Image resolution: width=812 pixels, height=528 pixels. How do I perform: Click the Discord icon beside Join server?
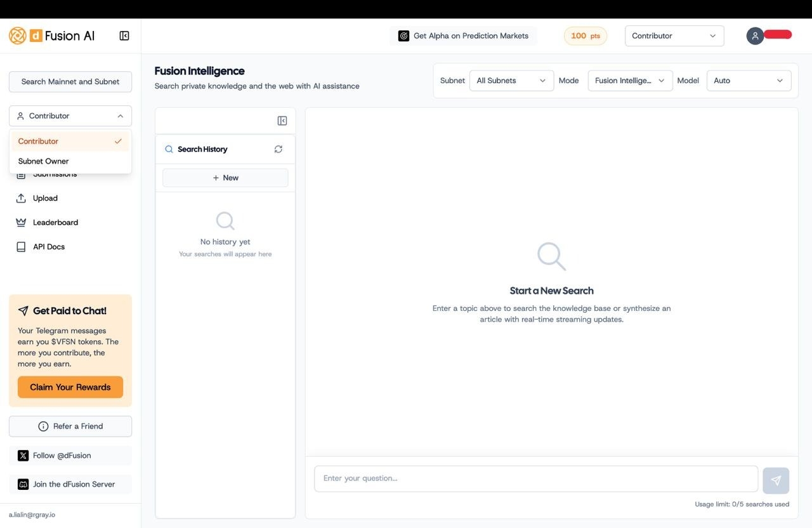point(23,484)
